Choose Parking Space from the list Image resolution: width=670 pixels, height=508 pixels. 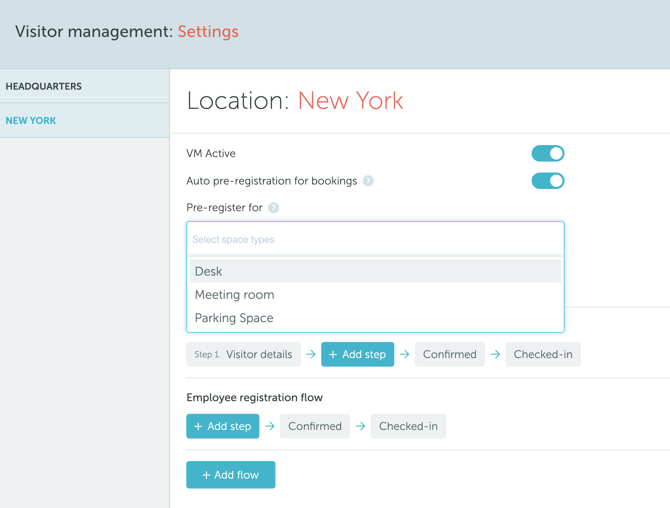coord(375,318)
